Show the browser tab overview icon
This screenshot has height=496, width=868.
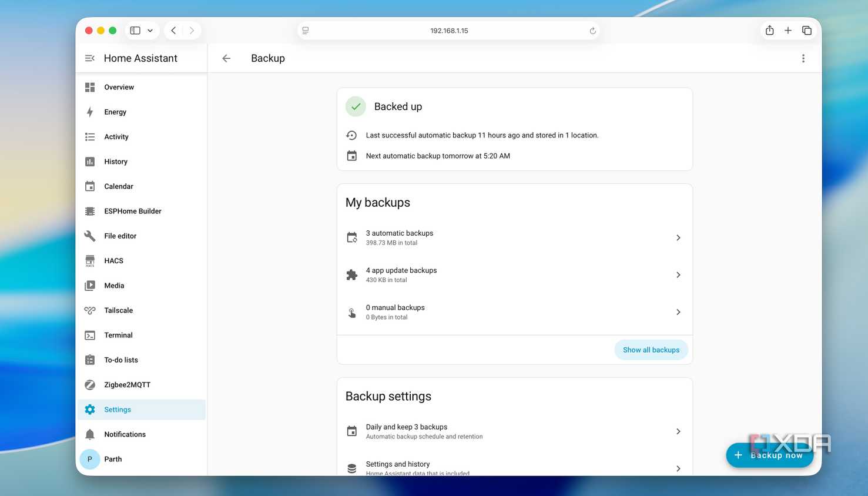807,31
